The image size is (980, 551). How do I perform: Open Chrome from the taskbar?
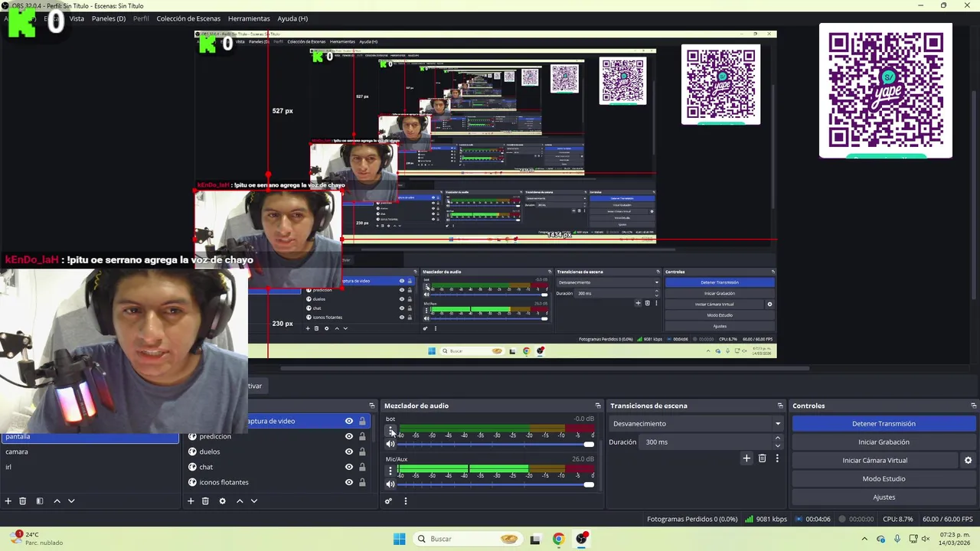(558, 539)
